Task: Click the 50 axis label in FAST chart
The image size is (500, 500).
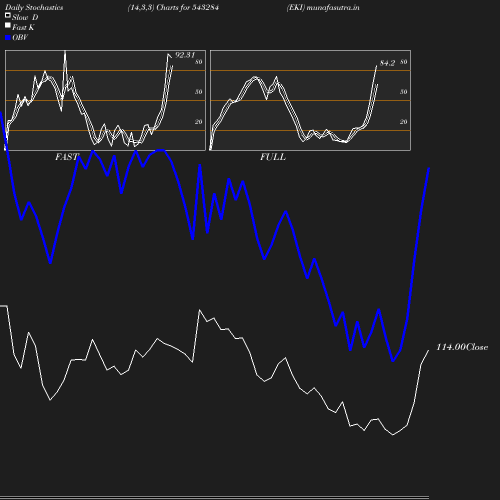Action: pos(199,92)
